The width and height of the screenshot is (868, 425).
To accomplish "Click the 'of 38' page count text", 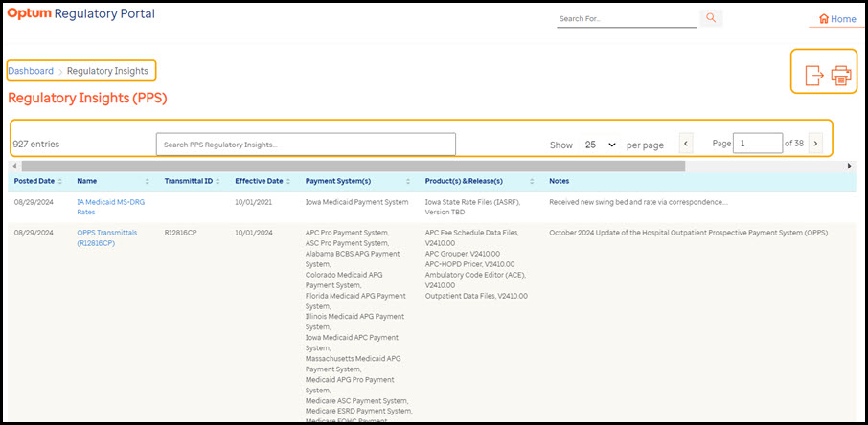I will coord(794,144).
